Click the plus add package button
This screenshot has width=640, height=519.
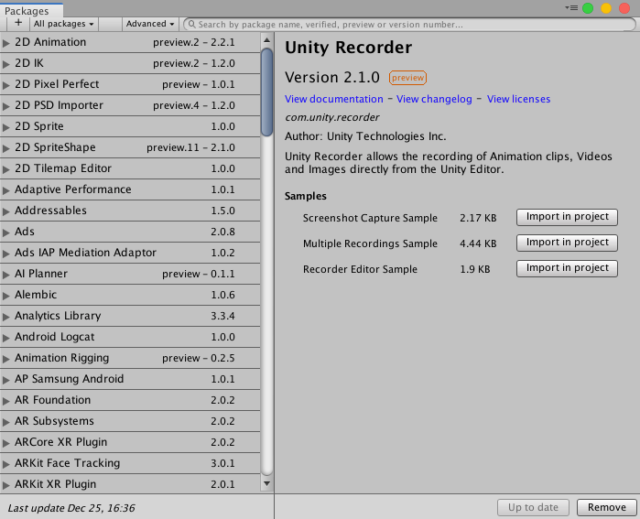(x=18, y=23)
